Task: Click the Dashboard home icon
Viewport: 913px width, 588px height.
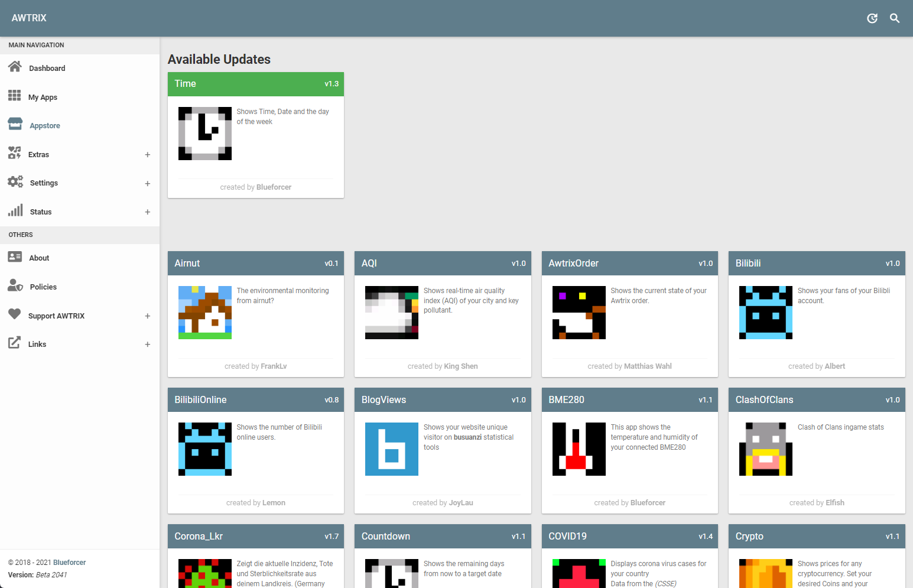Action: pos(15,66)
